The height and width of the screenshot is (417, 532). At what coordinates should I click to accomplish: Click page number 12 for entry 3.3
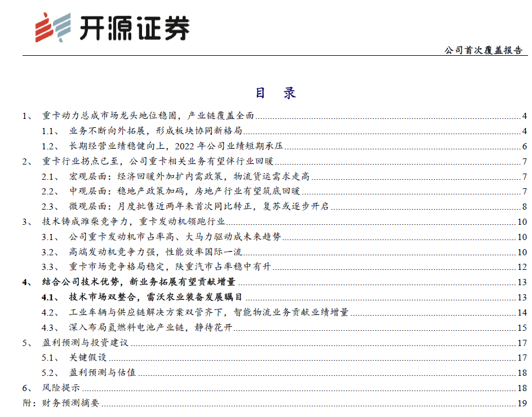tap(522, 267)
